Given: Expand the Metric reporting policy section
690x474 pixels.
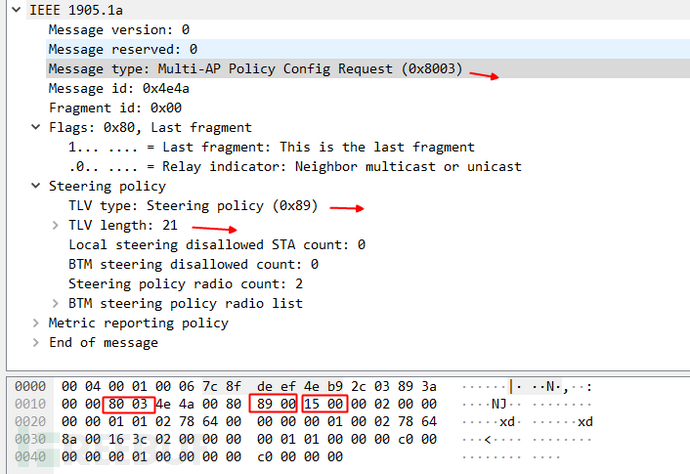Looking at the screenshot, I should coord(36,323).
